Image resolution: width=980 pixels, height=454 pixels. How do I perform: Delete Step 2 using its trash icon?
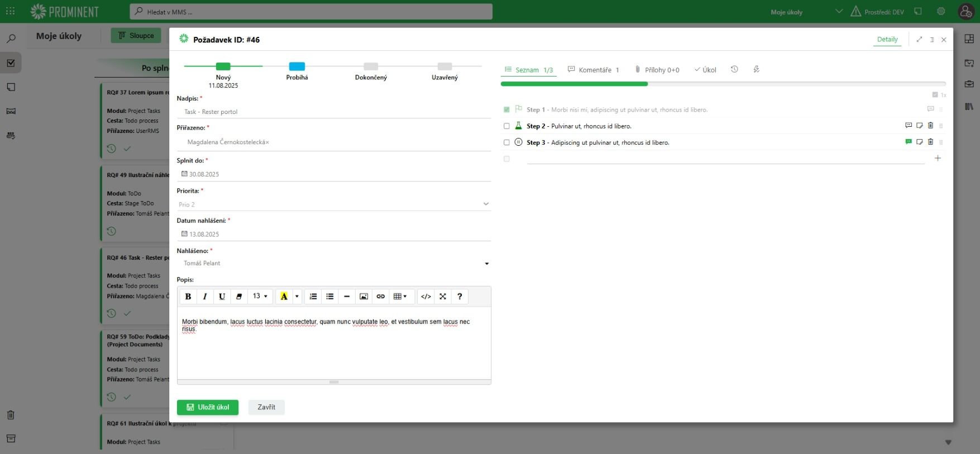930,126
